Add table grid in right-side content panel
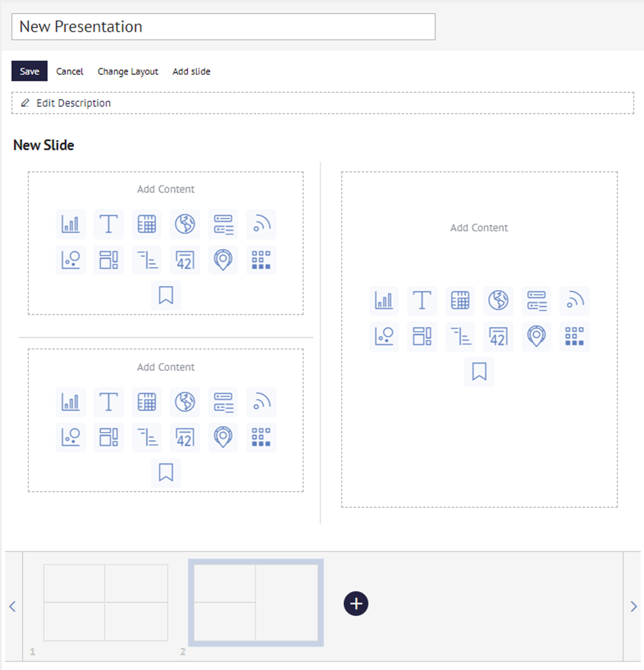 [x=460, y=301]
